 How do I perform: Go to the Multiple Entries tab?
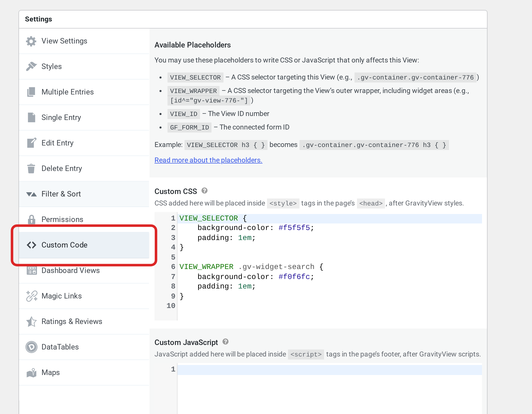[84, 92]
